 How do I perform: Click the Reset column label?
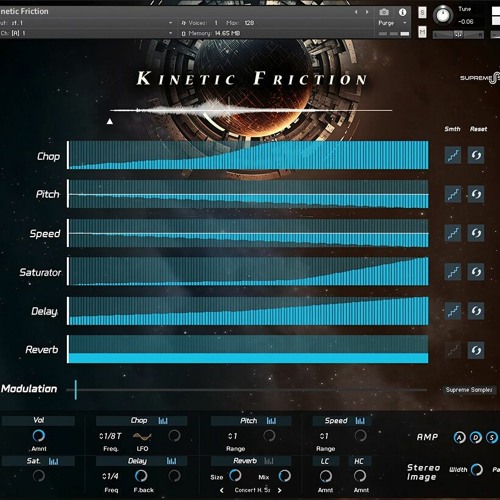[x=478, y=129]
